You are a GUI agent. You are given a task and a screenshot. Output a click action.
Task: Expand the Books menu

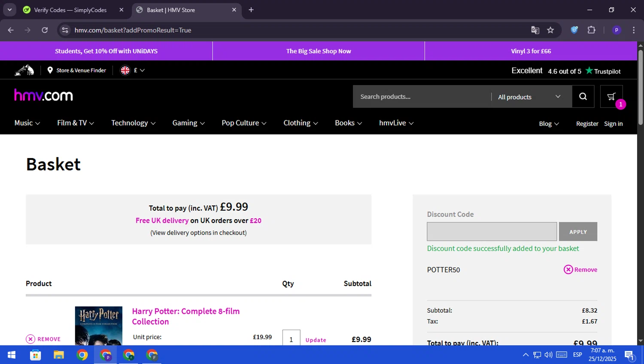pyautogui.click(x=348, y=123)
